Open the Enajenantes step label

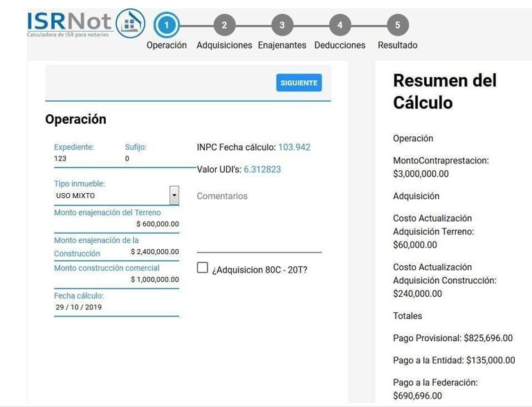point(282,45)
